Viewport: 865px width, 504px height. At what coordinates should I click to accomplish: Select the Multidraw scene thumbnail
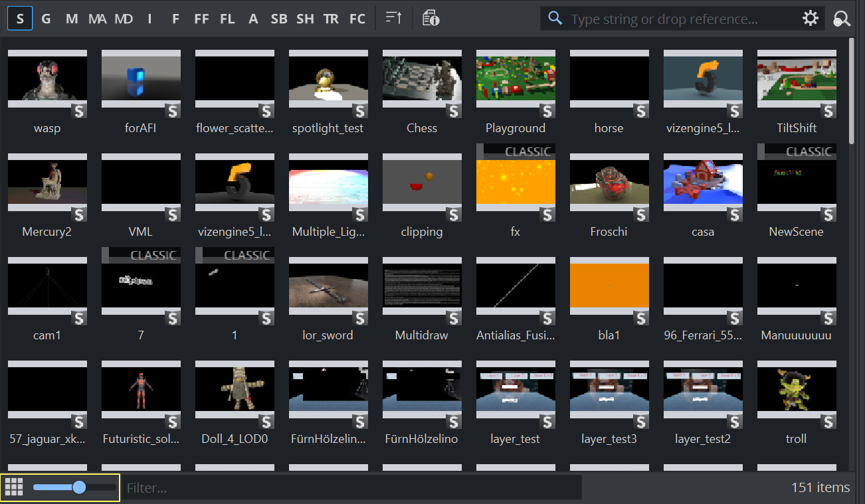(x=422, y=286)
